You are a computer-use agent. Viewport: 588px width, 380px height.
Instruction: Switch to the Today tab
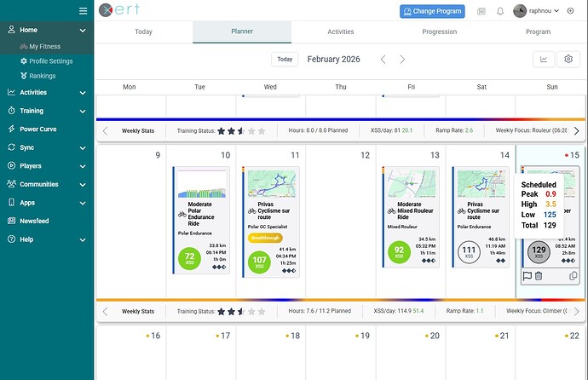point(144,32)
